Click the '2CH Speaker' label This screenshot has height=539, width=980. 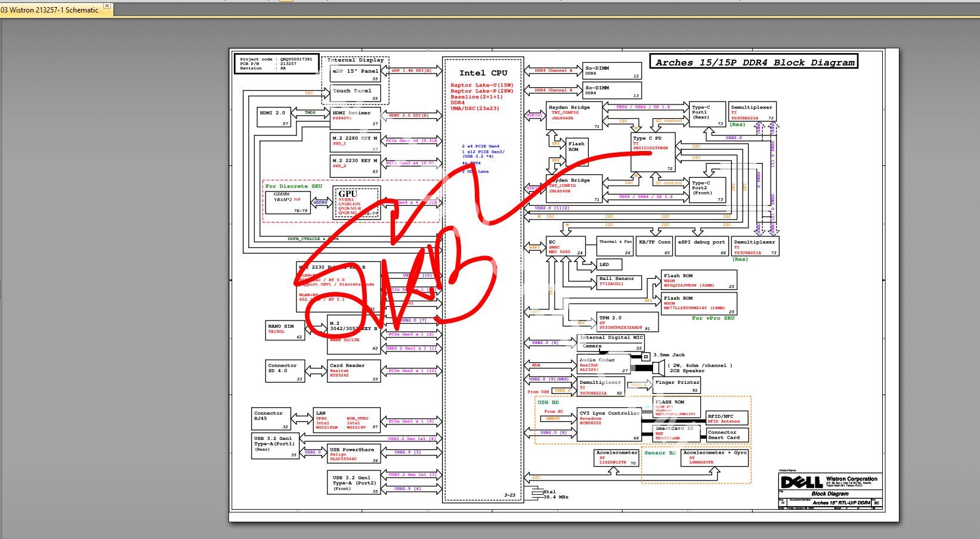pos(687,371)
